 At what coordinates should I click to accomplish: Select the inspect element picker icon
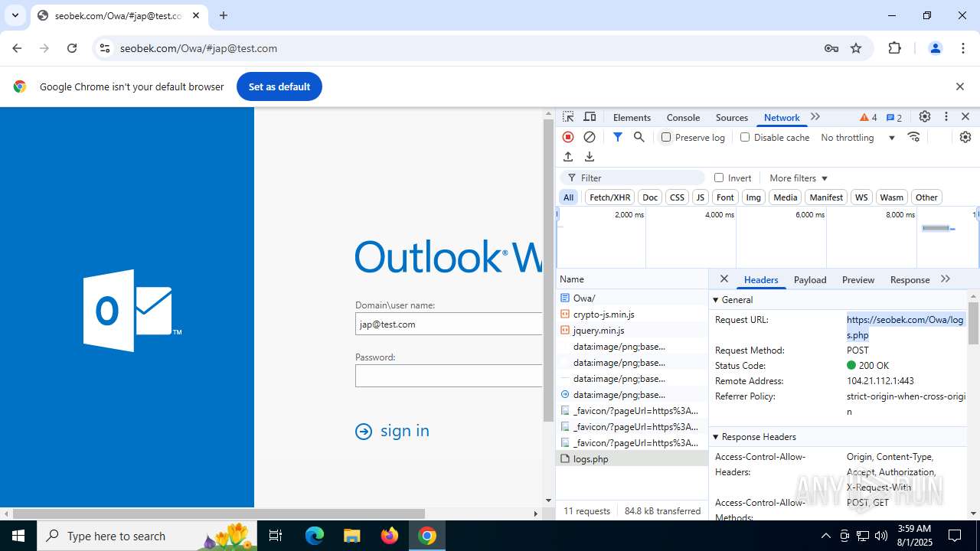coord(568,117)
